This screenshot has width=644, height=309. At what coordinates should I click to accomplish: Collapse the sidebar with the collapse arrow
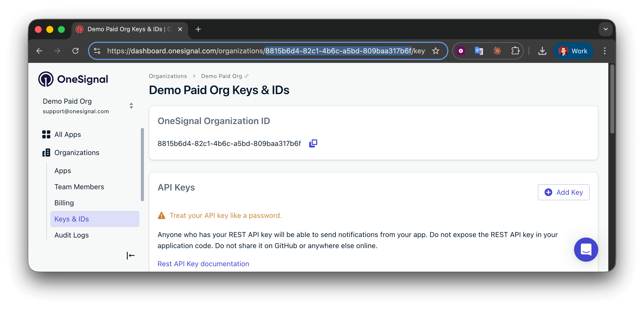tap(131, 255)
